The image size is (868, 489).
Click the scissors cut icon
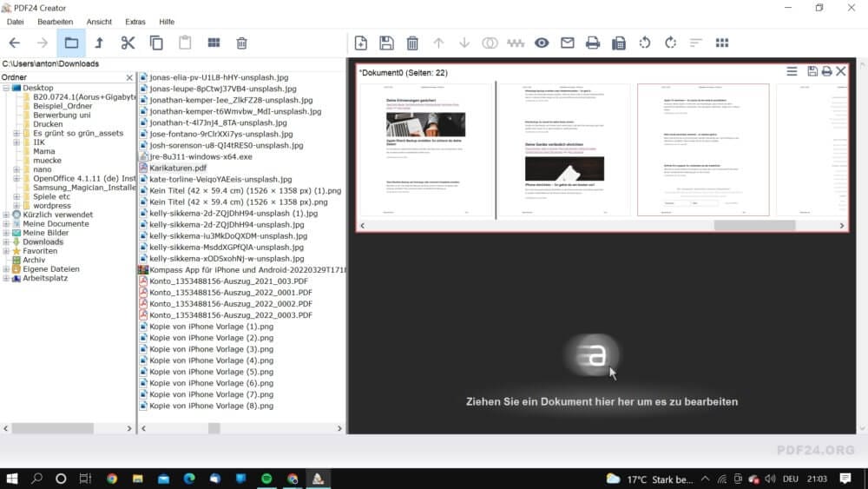coord(128,43)
